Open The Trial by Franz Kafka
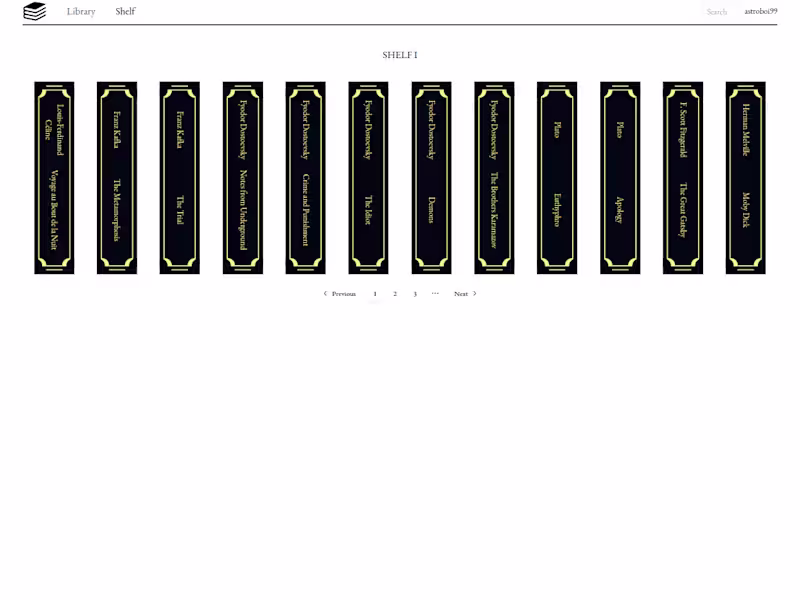The image size is (800, 600). (180, 178)
